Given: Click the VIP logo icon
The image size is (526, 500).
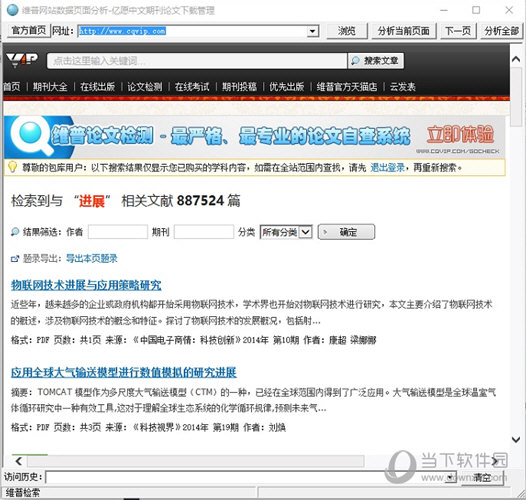Looking at the screenshot, I should coord(22,60).
